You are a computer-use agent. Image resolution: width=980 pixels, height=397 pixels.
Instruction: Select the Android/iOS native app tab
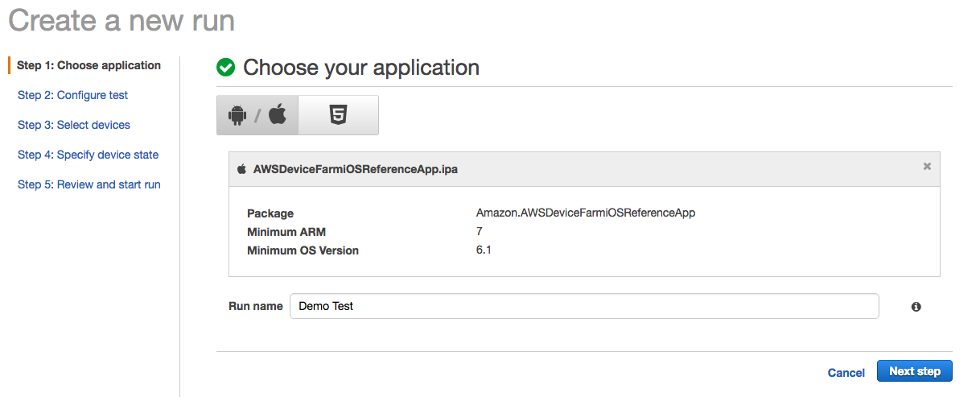257,115
